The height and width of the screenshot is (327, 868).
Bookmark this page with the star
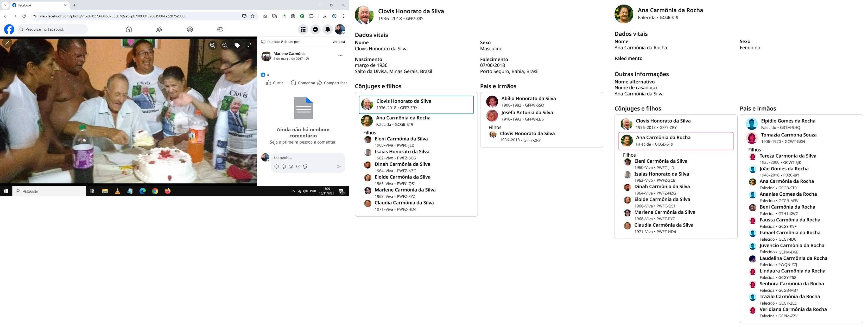click(x=252, y=16)
